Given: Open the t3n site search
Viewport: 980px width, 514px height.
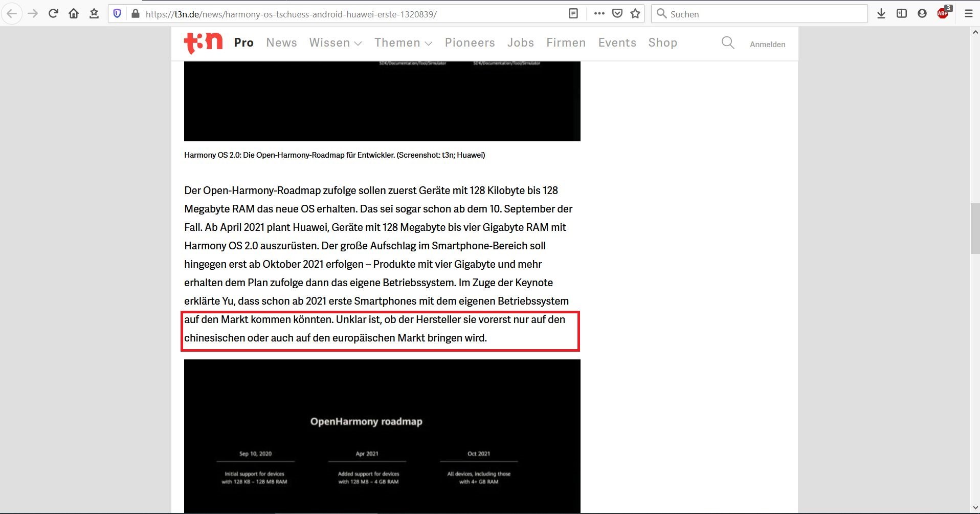Looking at the screenshot, I should pos(728,43).
